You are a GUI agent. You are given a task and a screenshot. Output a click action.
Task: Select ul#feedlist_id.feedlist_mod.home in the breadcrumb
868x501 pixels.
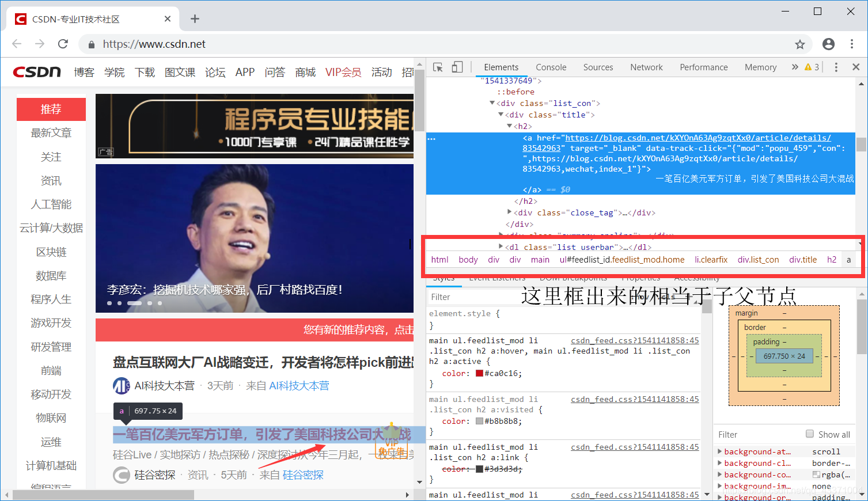(622, 260)
